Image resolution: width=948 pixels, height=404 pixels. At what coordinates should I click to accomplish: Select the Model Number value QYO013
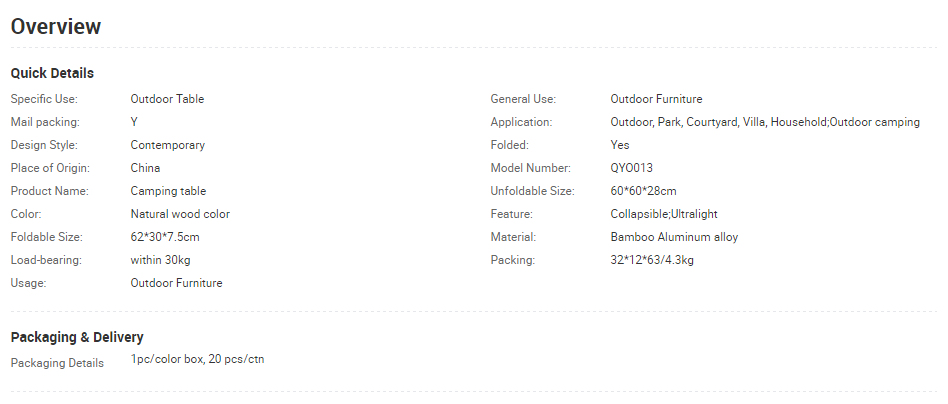pyautogui.click(x=632, y=168)
